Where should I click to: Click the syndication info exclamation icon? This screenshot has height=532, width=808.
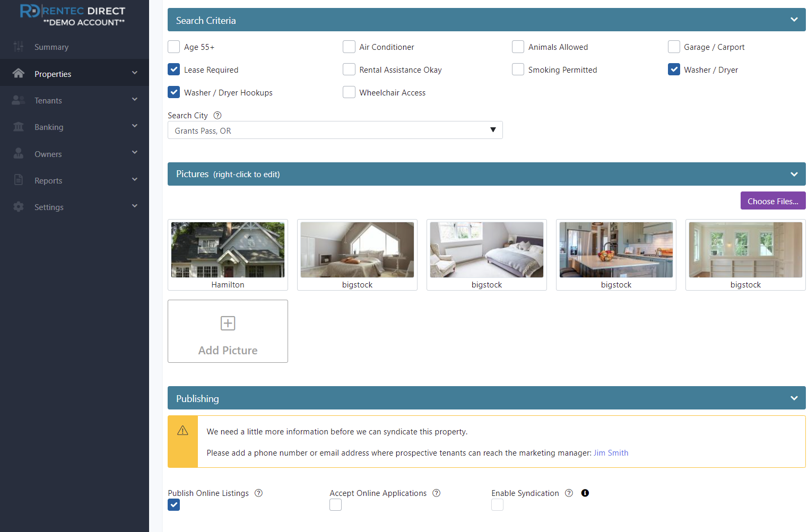pyautogui.click(x=585, y=493)
